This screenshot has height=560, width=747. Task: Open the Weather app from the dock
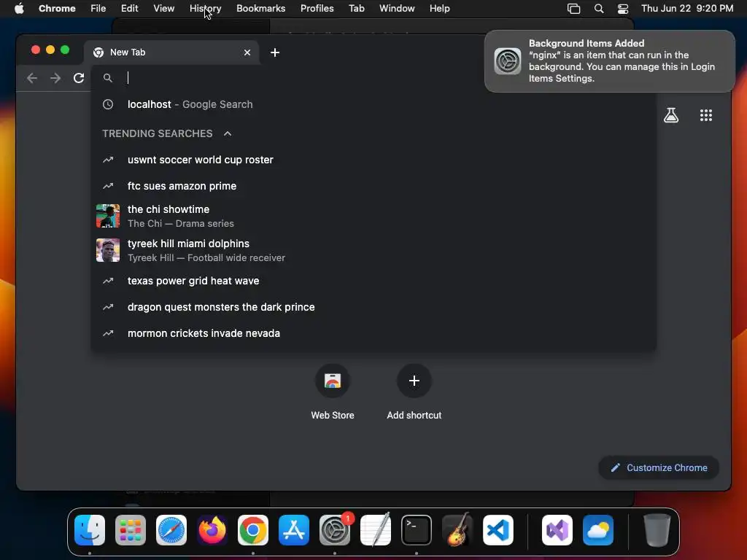coord(598,530)
